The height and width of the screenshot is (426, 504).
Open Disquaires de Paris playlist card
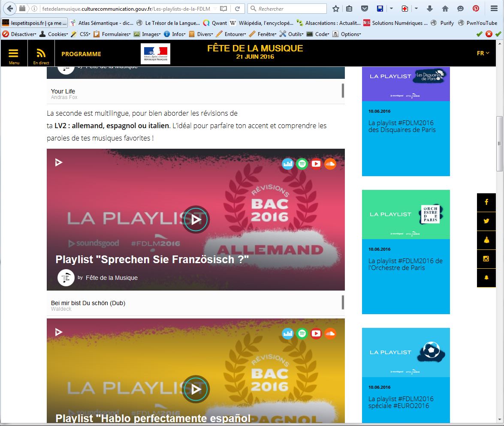click(406, 121)
